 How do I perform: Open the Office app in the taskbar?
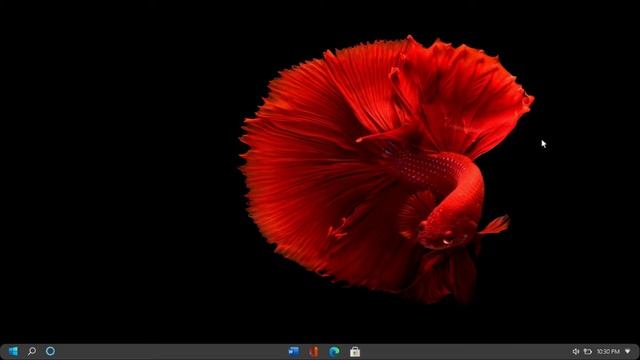(x=314, y=351)
